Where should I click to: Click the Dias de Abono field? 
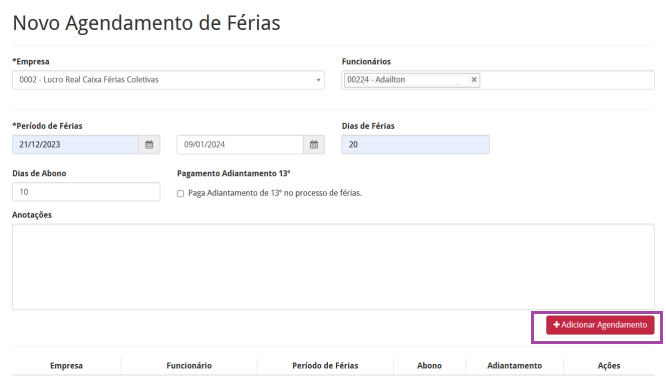coord(86,192)
